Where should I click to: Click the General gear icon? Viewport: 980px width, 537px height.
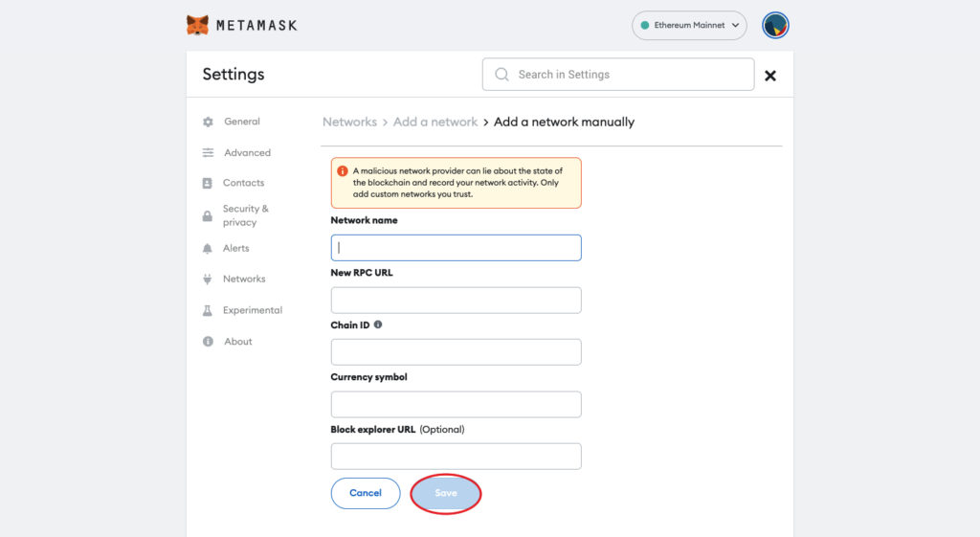[x=208, y=122]
